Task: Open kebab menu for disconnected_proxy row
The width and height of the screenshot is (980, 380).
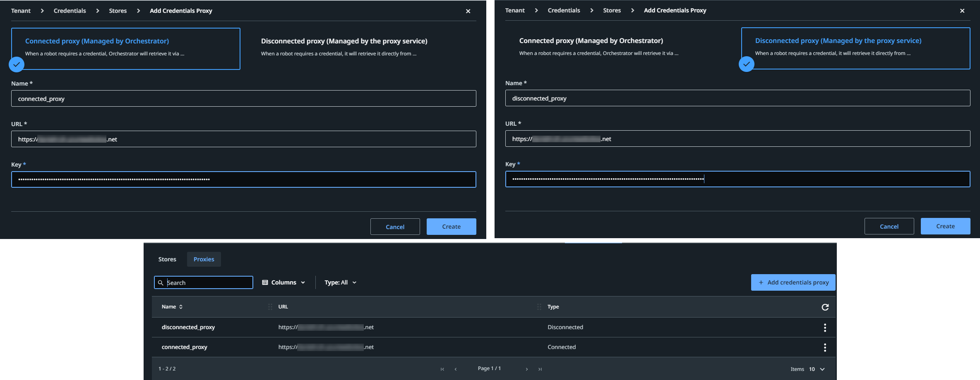Action: point(824,327)
